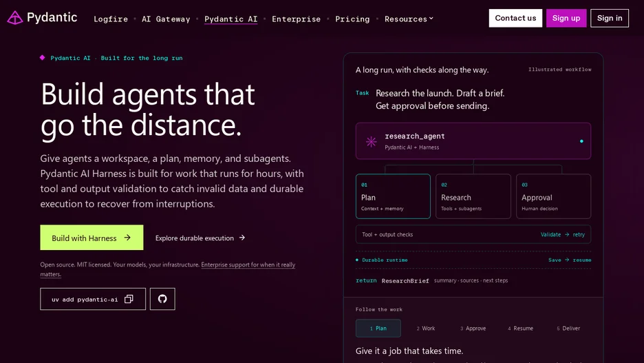Click the Pydantic logo icon

tap(14, 18)
